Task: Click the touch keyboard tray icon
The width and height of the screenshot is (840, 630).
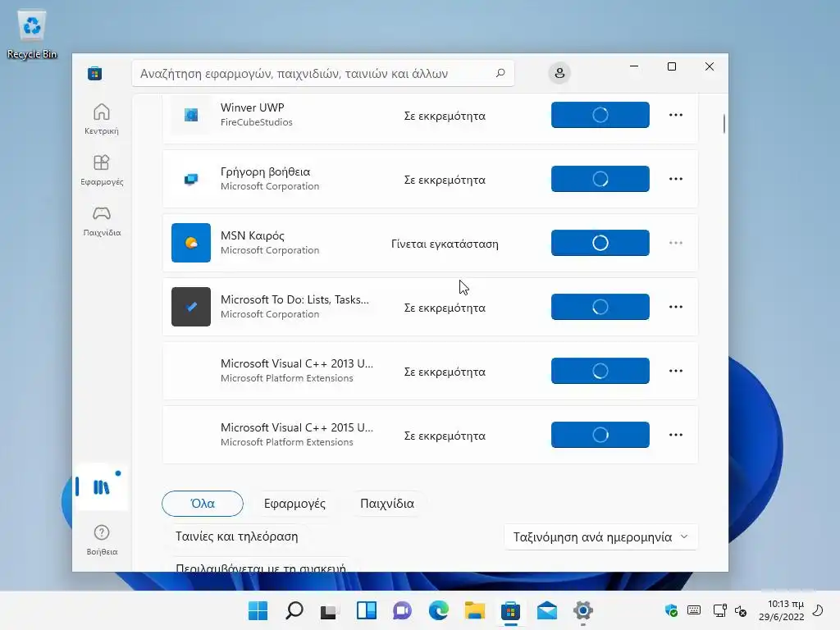Action: point(694,610)
